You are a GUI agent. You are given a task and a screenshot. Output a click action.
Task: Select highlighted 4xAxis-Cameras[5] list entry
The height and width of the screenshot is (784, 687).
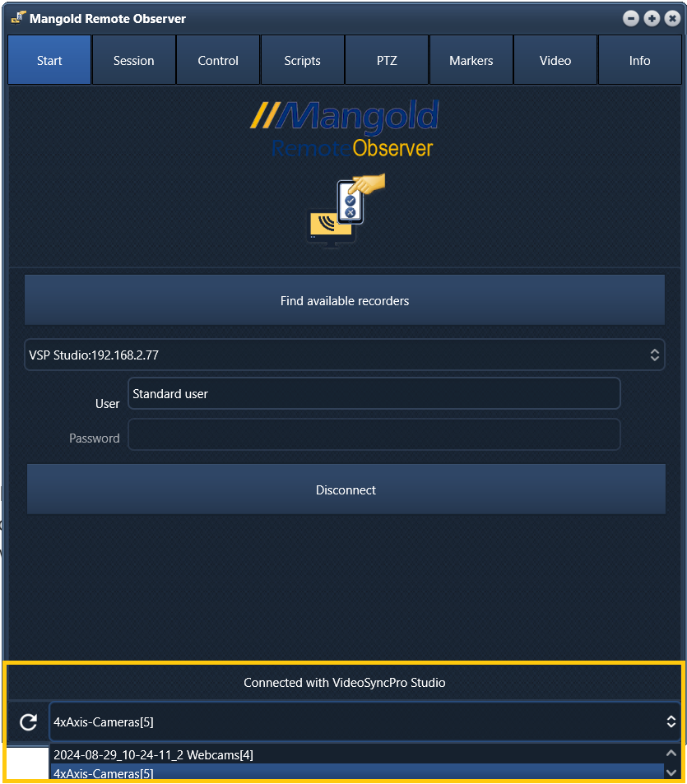356,772
